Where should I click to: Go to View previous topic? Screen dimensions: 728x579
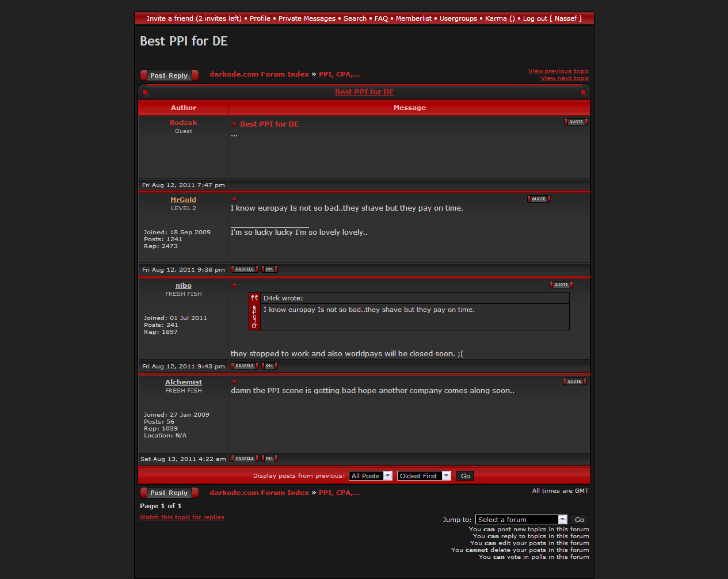click(558, 71)
